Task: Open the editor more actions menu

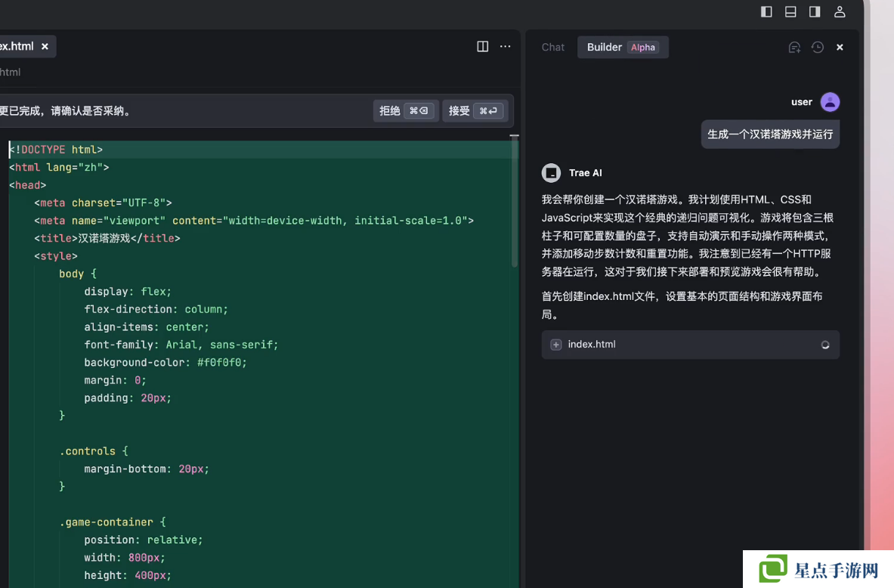Action: (x=506, y=46)
